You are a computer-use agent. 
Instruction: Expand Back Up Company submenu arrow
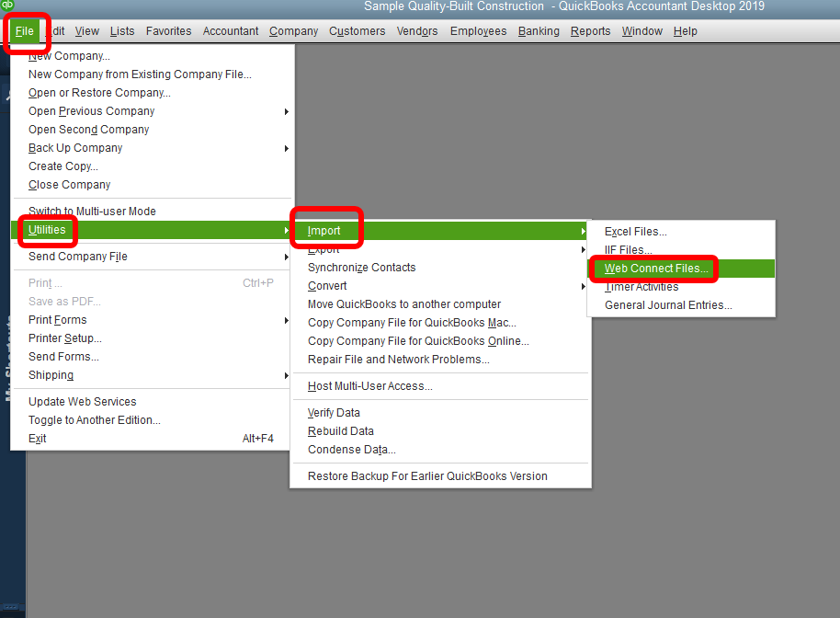(x=287, y=148)
